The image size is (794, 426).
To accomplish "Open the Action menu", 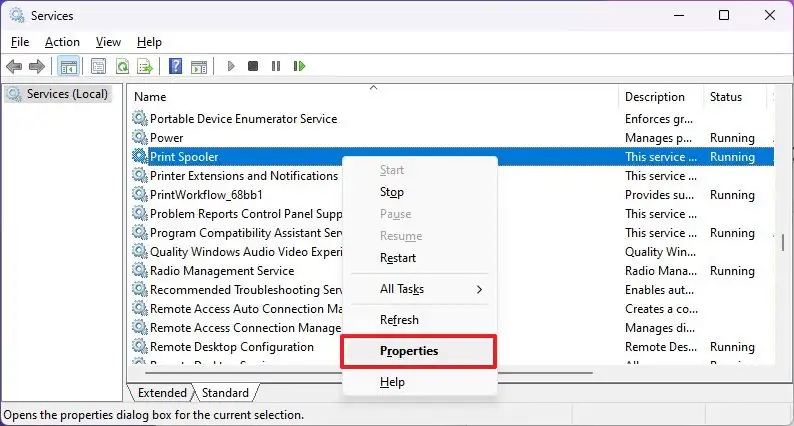I will [x=62, y=42].
